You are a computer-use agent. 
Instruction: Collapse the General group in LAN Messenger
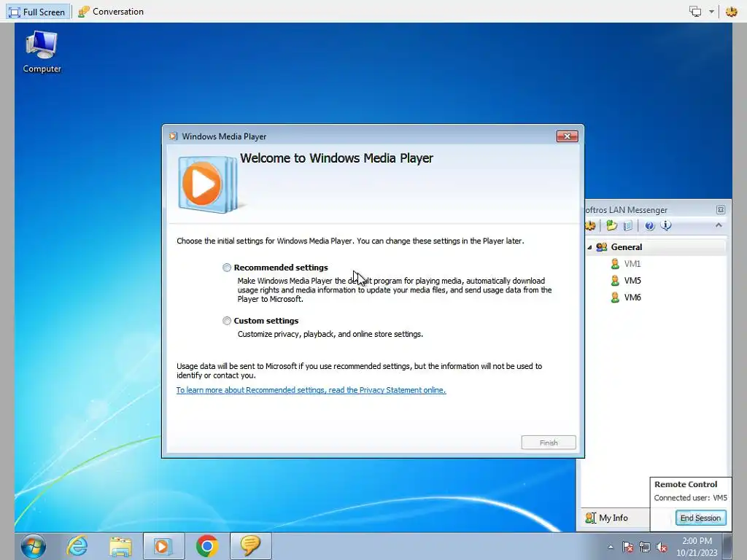pos(589,247)
